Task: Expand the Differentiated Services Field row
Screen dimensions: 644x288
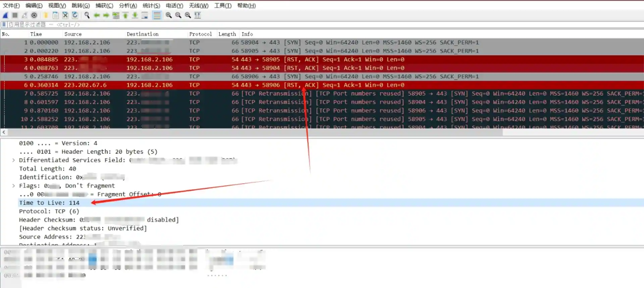Action: coord(13,160)
